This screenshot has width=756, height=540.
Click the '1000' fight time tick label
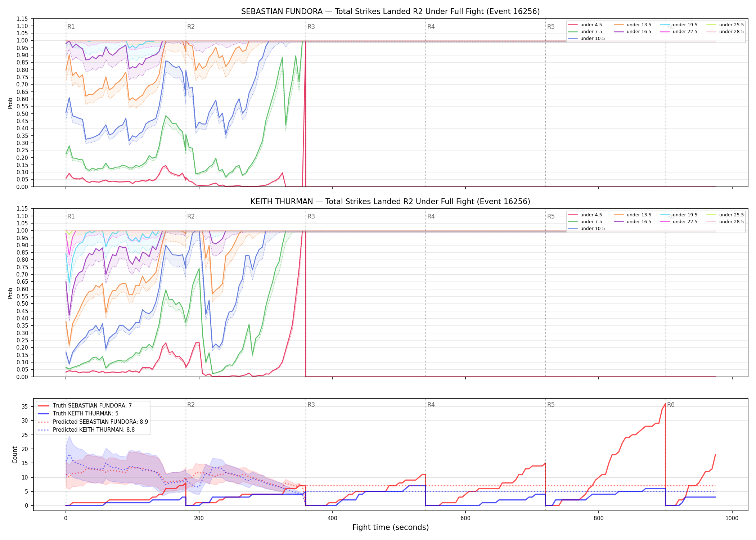(x=732, y=518)
